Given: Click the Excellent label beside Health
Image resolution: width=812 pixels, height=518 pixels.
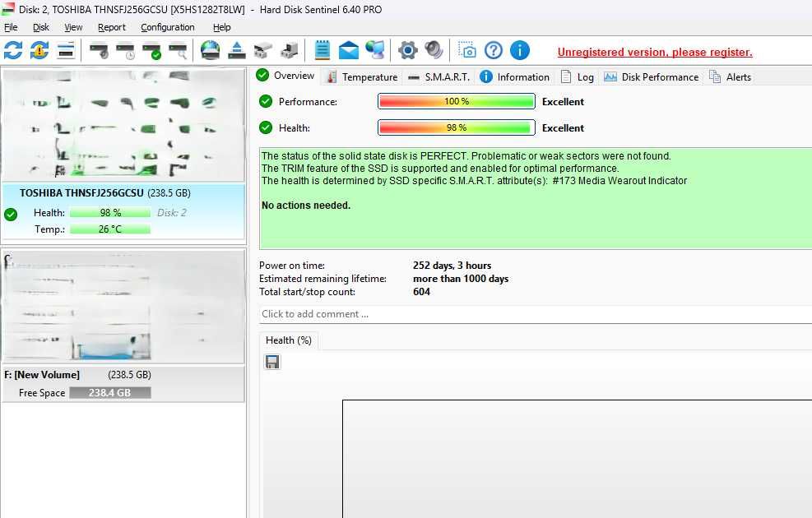Looking at the screenshot, I should [x=563, y=127].
